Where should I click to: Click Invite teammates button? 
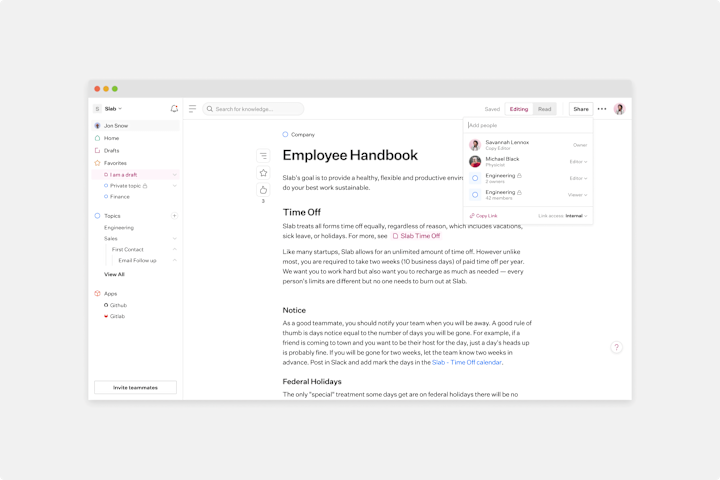pyautogui.click(x=135, y=387)
